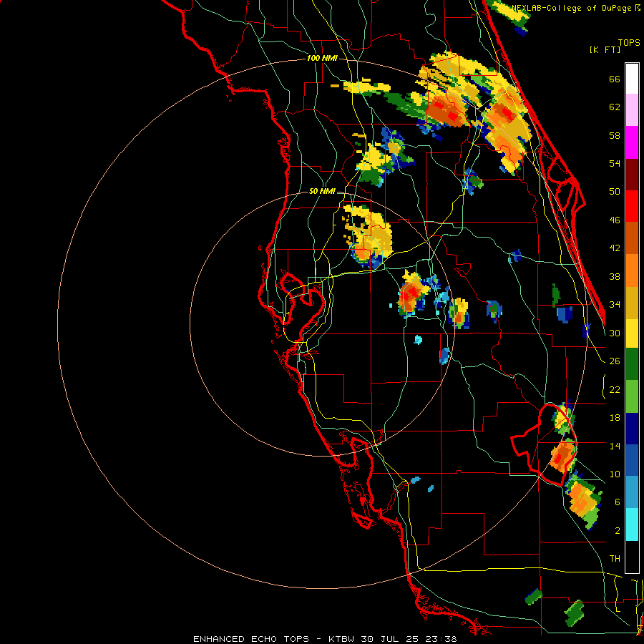Click the "58" legend value
Viewport: 644px width, 644px height.
click(615, 135)
